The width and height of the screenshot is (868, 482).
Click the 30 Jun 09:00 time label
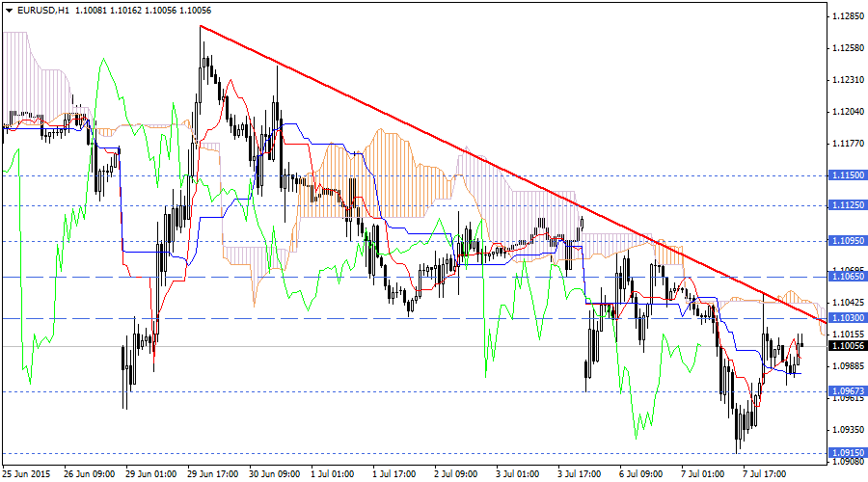pyautogui.click(x=275, y=474)
